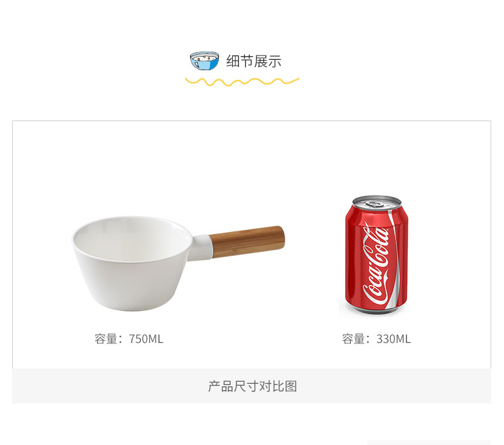This screenshot has height=445, width=504.
Task: Click the can's silver pull tab top
Action: coord(376,203)
